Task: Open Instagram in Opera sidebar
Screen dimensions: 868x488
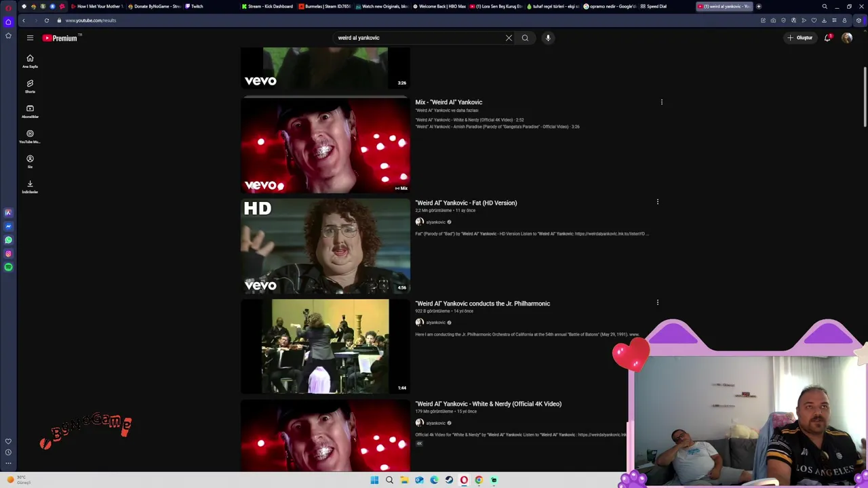Action: click(x=8, y=253)
